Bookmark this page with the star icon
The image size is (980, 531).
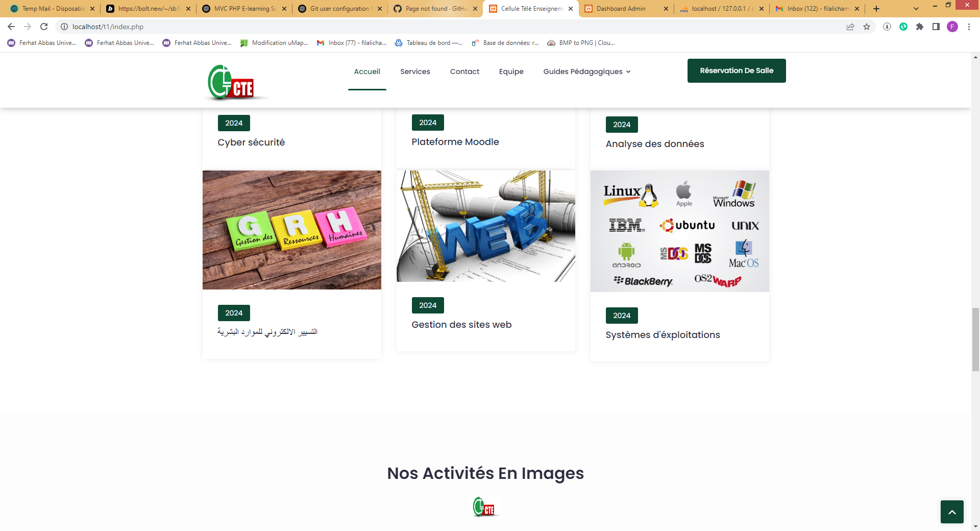(867, 27)
